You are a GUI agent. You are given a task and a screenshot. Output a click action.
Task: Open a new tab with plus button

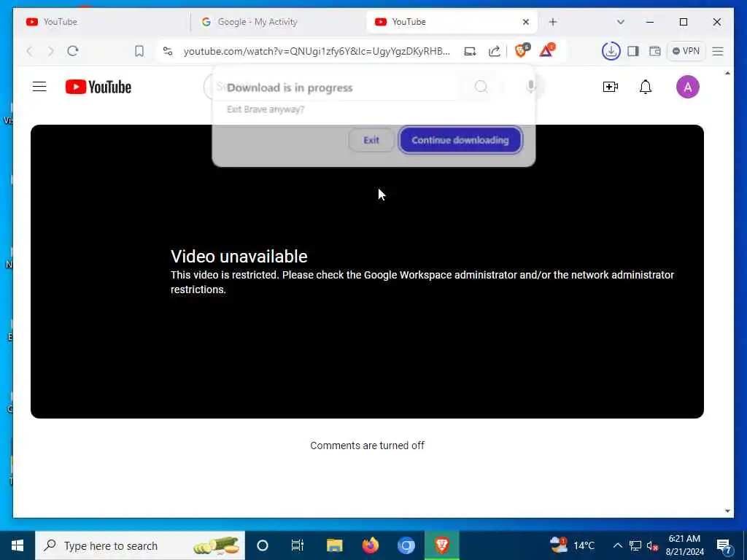click(553, 22)
